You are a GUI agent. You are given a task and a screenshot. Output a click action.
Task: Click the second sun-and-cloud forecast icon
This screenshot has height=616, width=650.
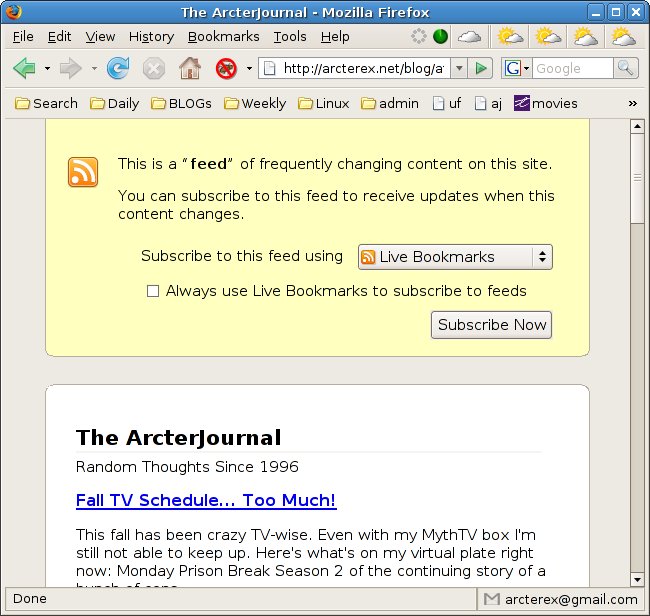click(x=548, y=36)
